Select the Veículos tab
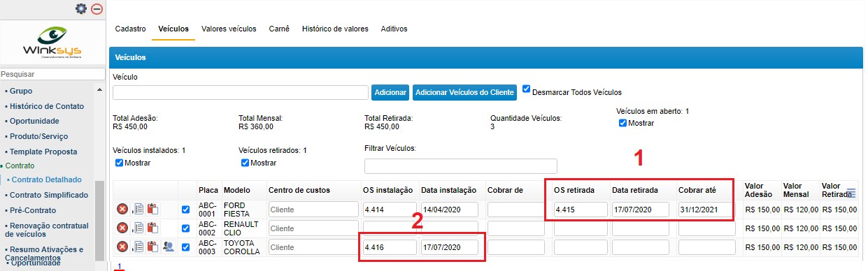 [173, 29]
